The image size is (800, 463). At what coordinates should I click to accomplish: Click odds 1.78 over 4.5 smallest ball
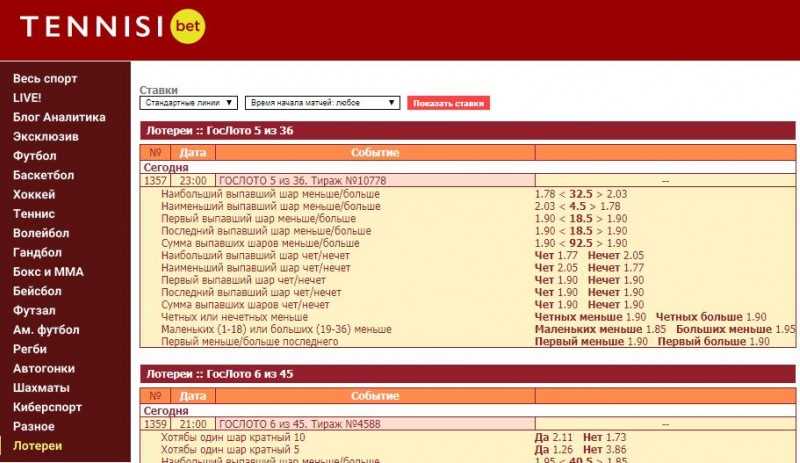click(x=610, y=206)
